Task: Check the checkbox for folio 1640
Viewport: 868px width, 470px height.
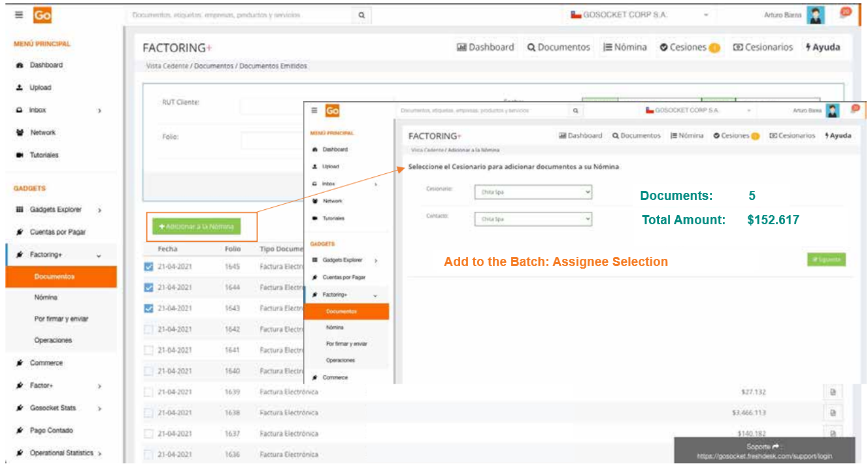Action: [148, 371]
